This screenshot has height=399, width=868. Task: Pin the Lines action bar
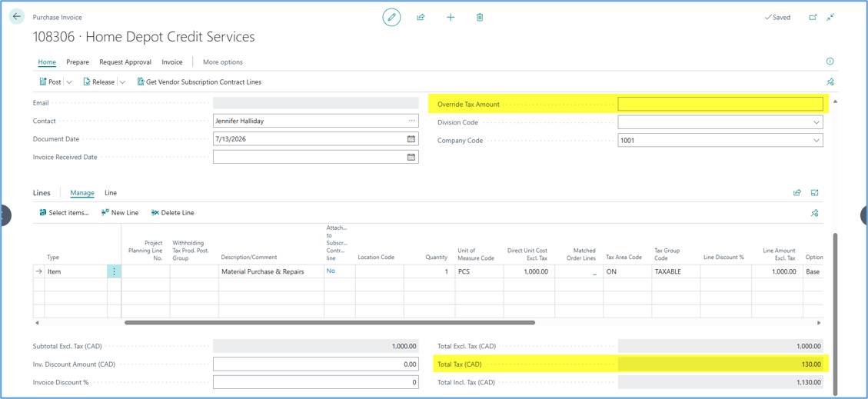815,212
